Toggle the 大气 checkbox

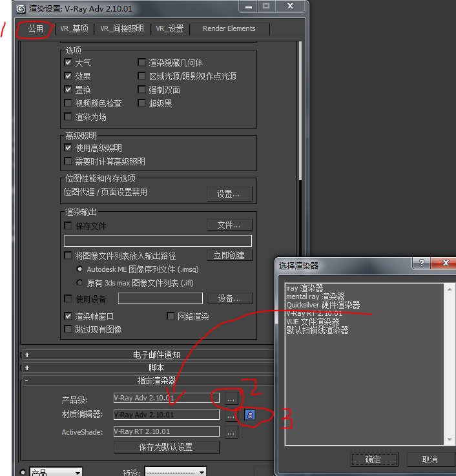pyautogui.click(x=68, y=62)
